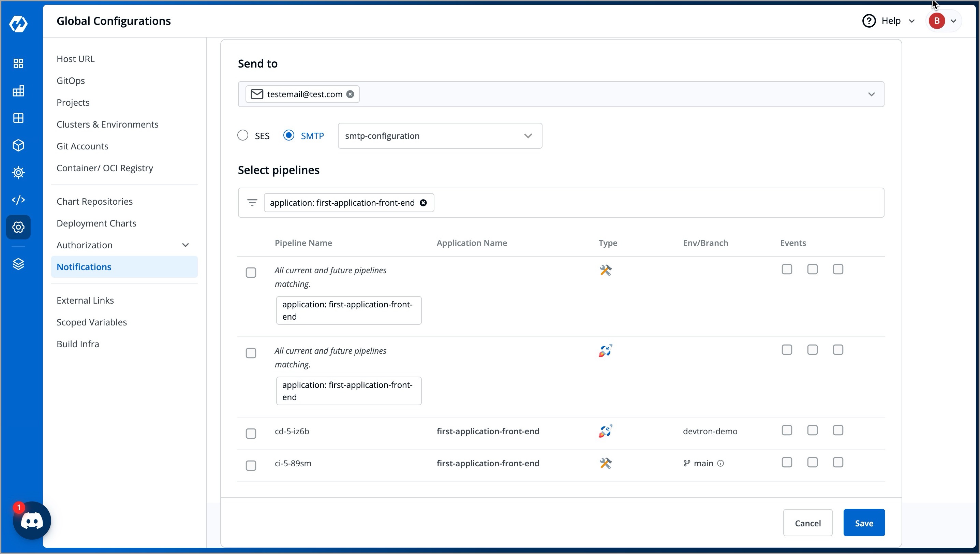
Task: Collapse the Authorization section chevron
Action: coord(185,245)
